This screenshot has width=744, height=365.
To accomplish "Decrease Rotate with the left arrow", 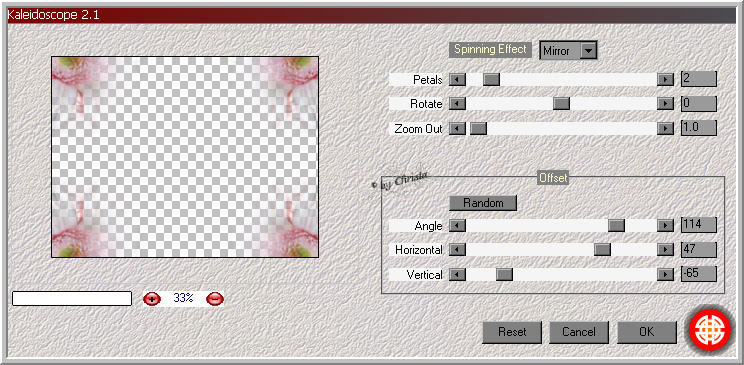I will 457,103.
